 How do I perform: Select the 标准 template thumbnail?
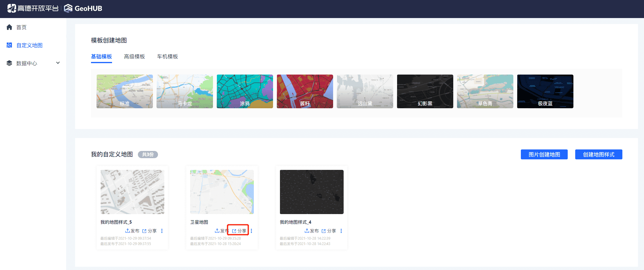(x=125, y=91)
